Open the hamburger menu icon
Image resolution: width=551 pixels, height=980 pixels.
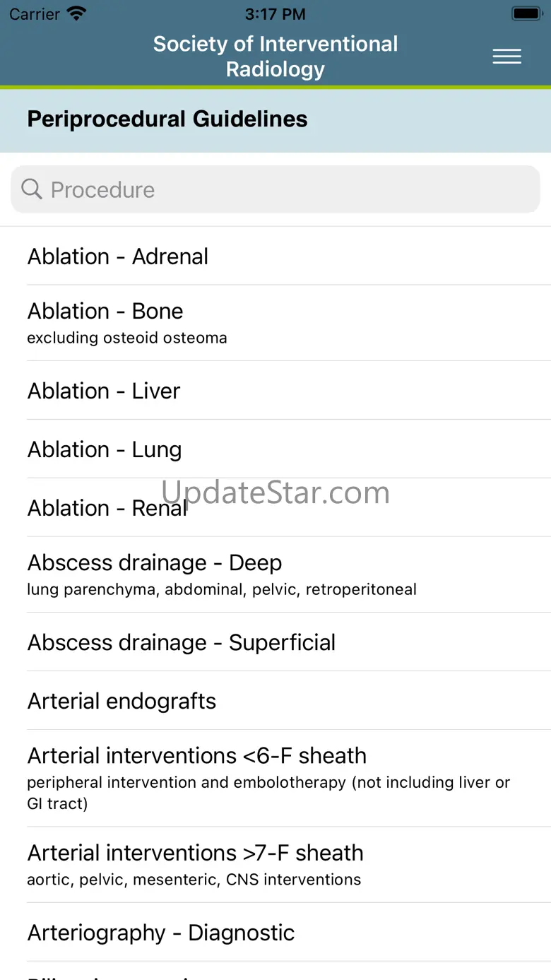tap(506, 57)
